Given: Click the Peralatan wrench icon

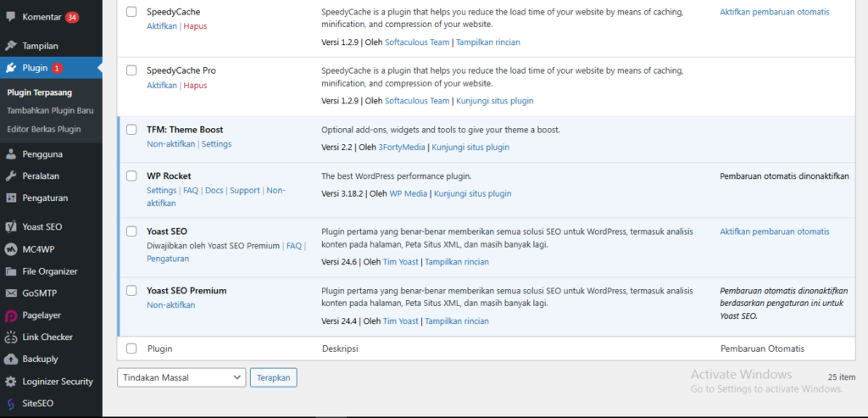Looking at the screenshot, I should [10, 176].
